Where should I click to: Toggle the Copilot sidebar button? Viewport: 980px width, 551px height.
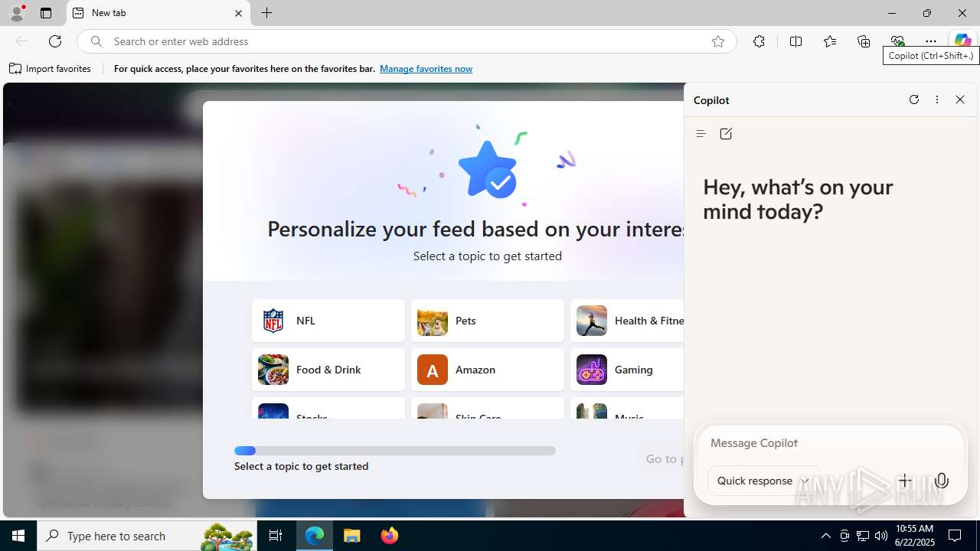point(962,41)
